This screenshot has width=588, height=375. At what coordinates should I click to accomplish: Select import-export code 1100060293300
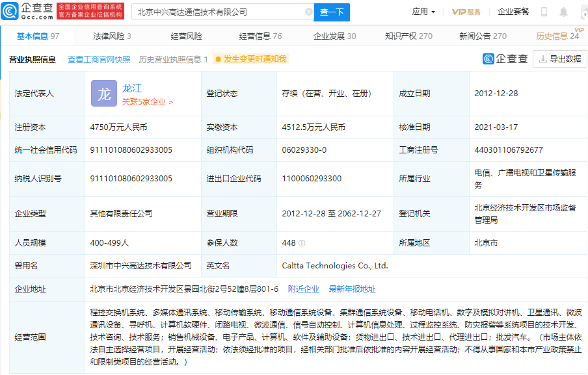(x=312, y=179)
